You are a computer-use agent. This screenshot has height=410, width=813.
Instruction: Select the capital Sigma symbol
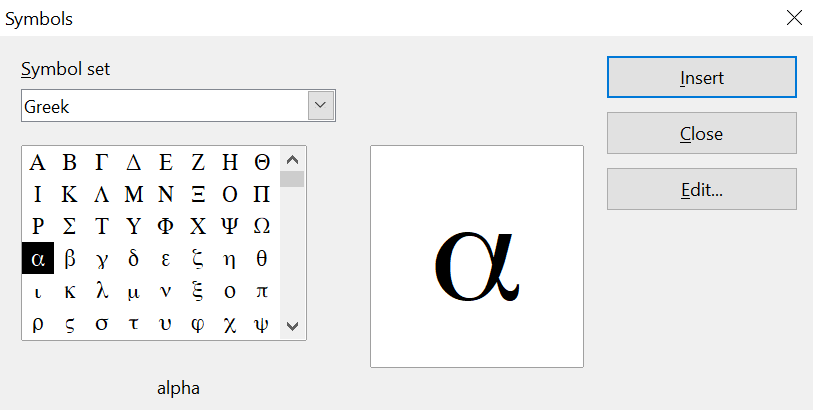click(69, 226)
